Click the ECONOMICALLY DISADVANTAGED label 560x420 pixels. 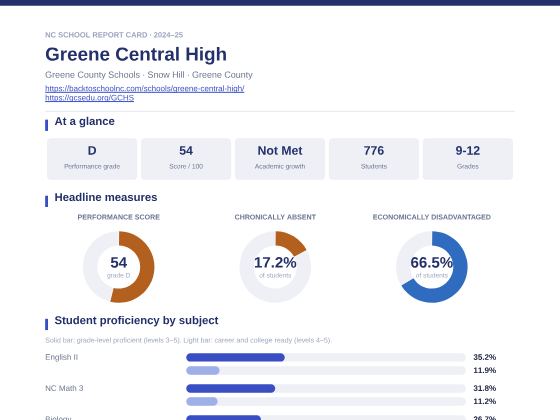click(431, 217)
